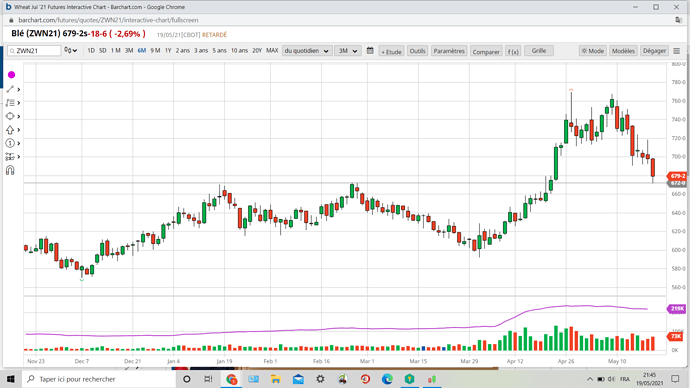Open the volume control in system tray
The width and height of the screenshot is (690, 388).
coord(612,379)
